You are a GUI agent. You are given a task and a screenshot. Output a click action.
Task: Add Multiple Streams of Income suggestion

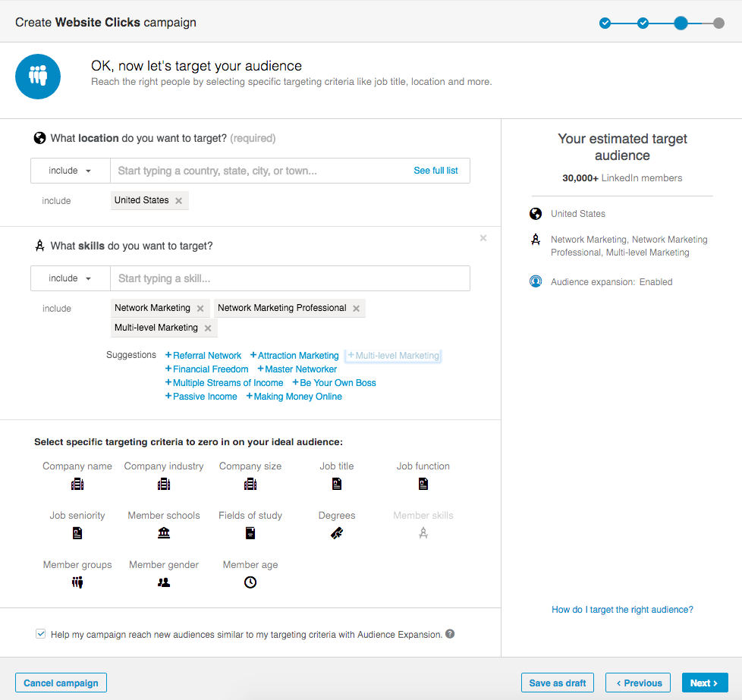point(225,383)
